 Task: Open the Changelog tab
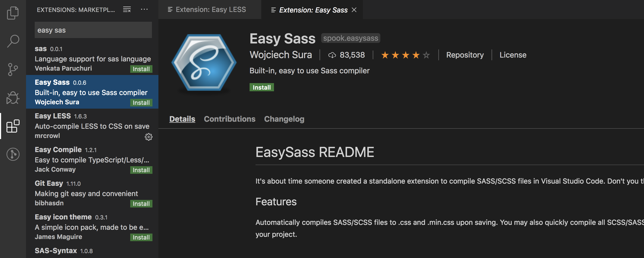tap(284, 119)
